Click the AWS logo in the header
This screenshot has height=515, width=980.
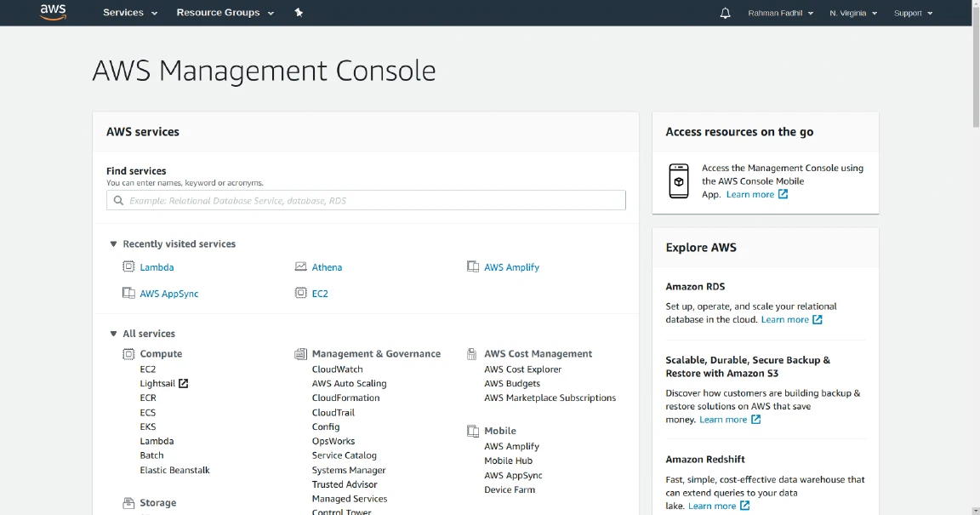pos(53,13)
